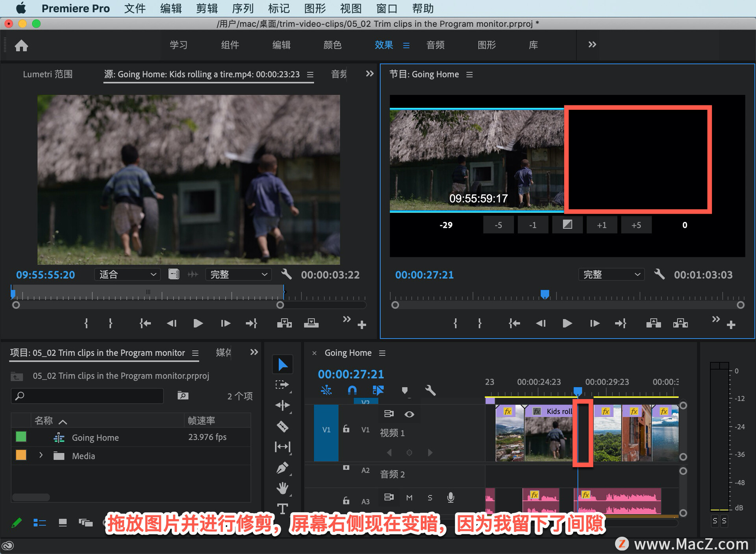The width and height of the screenshot is (756, 554).
Task: Click new search bin folder icon
Action: point(183,395)
